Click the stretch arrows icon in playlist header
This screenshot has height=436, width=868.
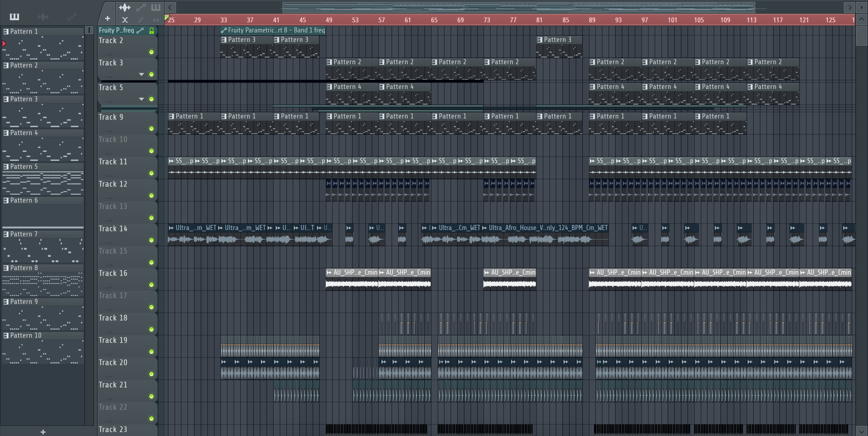(x=156, y=20)
